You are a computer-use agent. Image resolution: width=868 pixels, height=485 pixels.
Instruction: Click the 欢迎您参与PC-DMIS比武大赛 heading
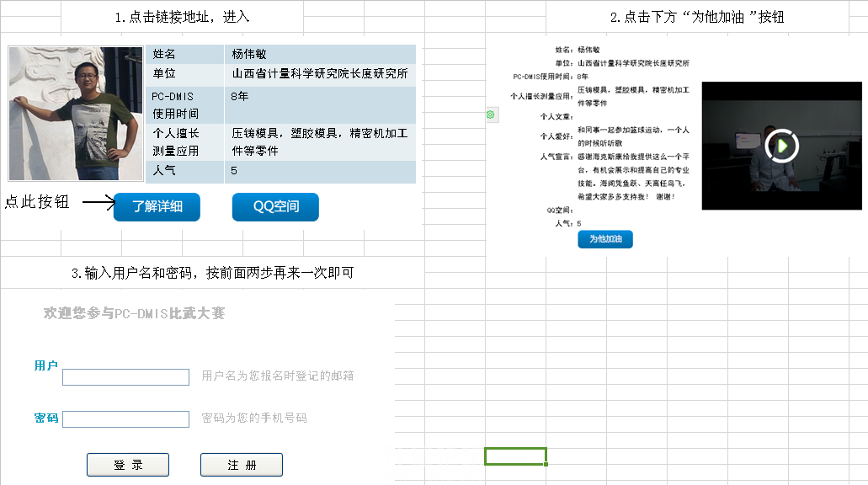(135, 313)
